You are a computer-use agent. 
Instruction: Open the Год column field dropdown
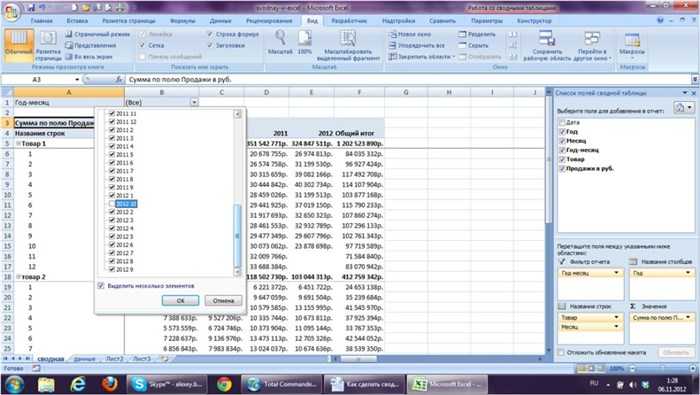click(688, 273)
